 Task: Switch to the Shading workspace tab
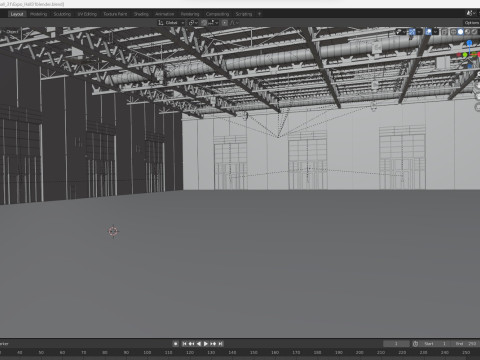(x=141, y=14)
